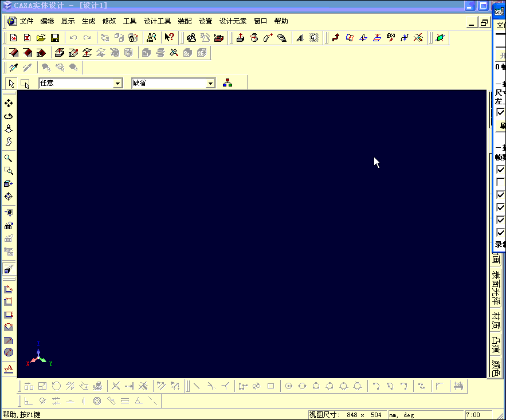Click the Open file folder icon
506x420 pixels.
tap(41, 38)
